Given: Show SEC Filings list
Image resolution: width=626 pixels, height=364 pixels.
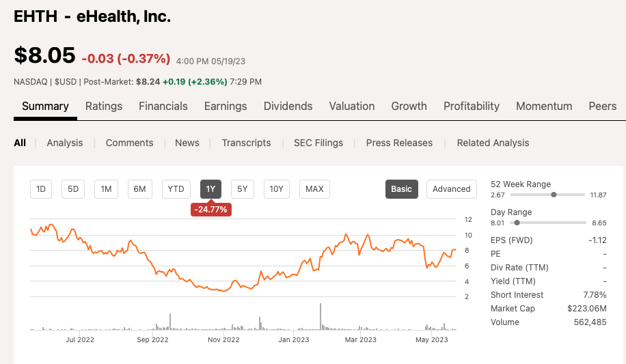Looking at the screenshot, I should point(318,143).
